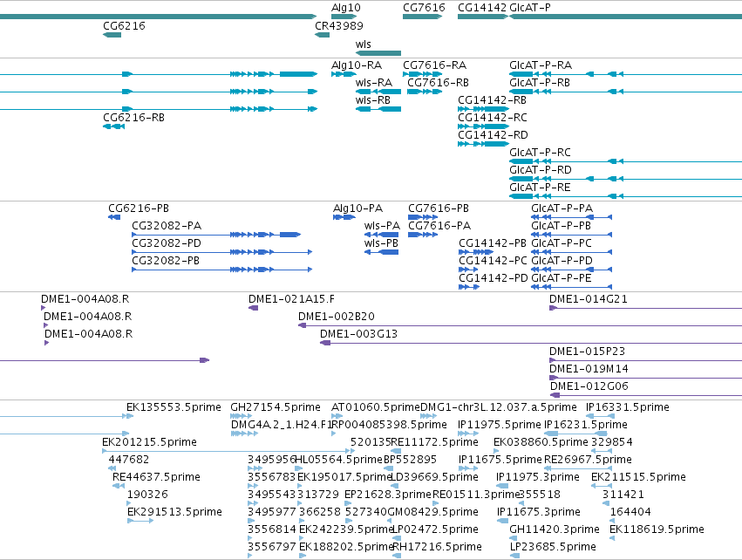This screenshot has height=560, width=742.
Task: Select the RH17216.5prime EST label
Action: tap(437, 548)
